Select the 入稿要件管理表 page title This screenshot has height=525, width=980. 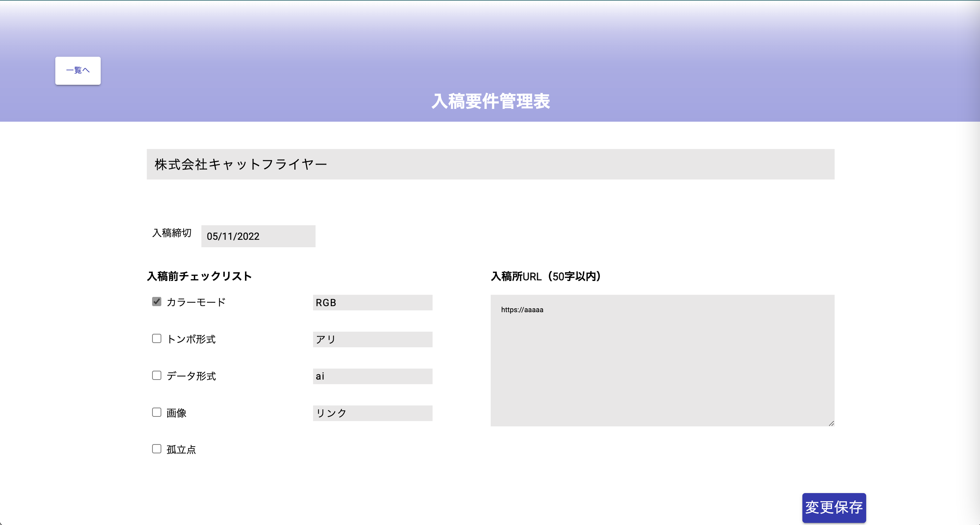coord(490,101)
